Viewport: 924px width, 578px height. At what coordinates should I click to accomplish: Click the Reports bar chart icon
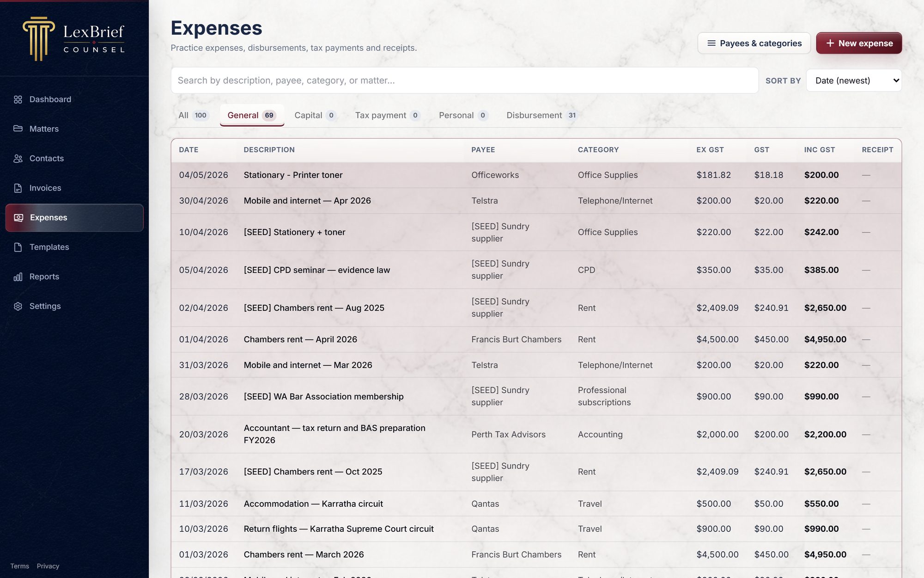tap(18, 277)
